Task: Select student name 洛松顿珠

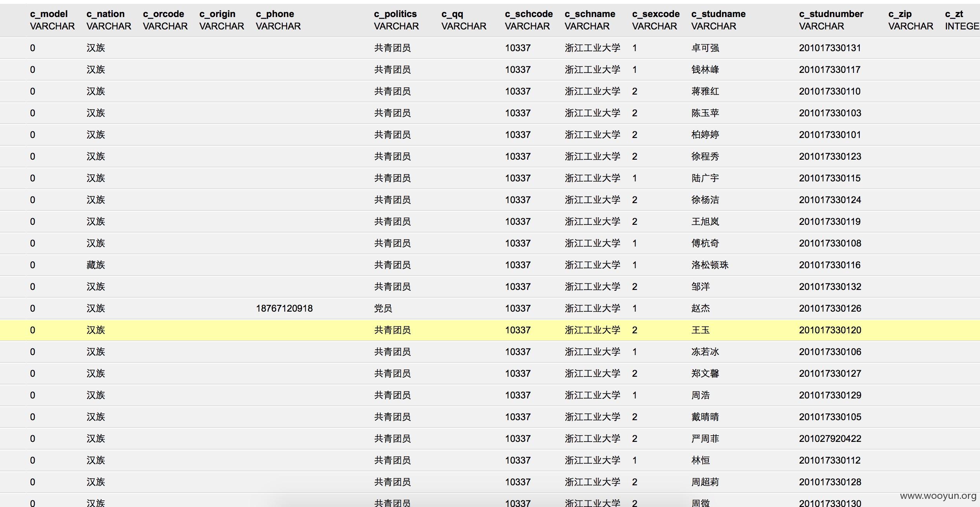Action: click(x=710, y=265)
